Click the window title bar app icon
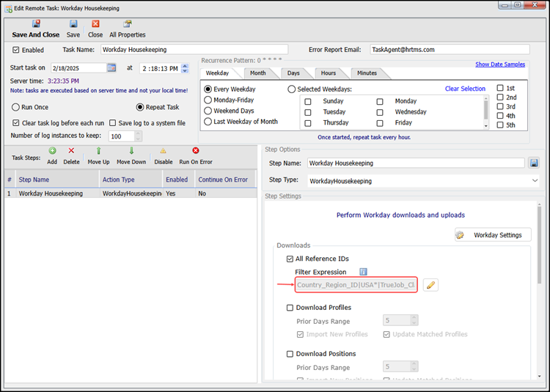Screen dimensions: 550x392 coord(8,8)
